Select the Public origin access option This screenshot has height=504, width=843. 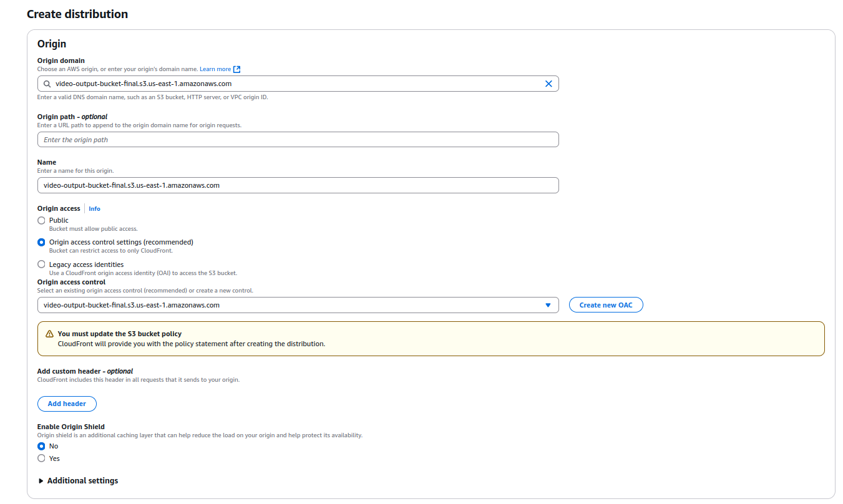(x=41, y=220)
